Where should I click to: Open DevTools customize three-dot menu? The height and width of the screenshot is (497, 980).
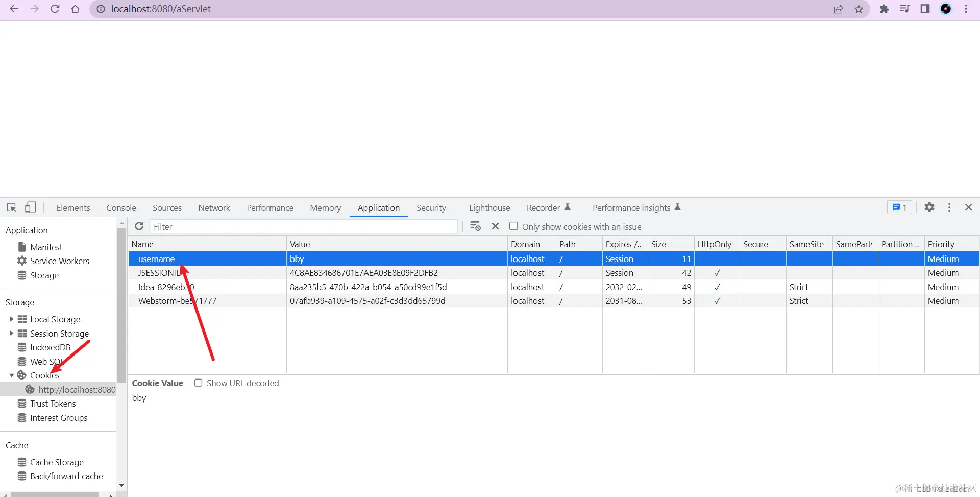[x=949, y=207]
